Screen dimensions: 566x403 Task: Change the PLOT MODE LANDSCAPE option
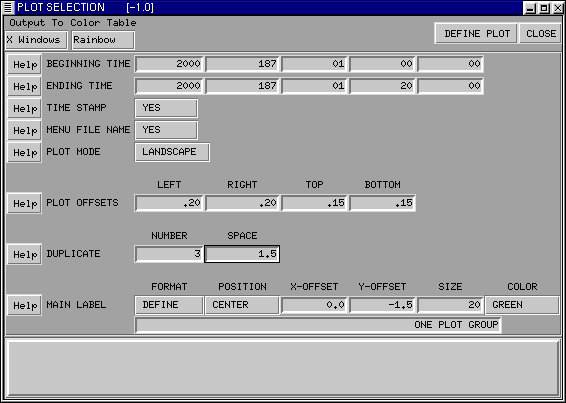172,152
